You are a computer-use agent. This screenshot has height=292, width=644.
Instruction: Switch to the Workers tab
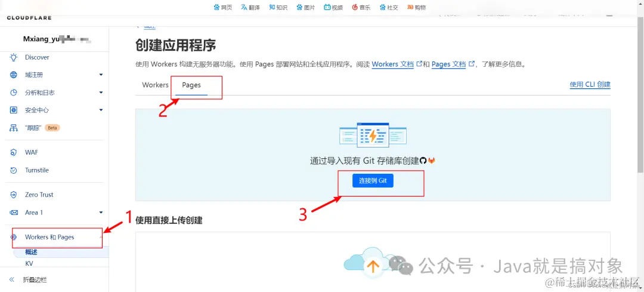155,85
